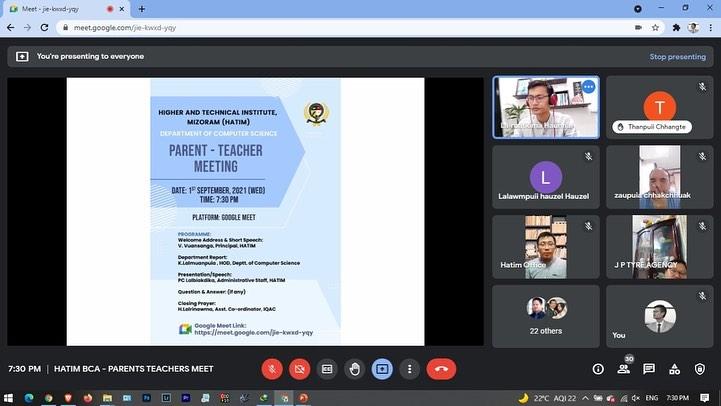
Task: Open Firefox from taskbar
Action: point(88,398)
